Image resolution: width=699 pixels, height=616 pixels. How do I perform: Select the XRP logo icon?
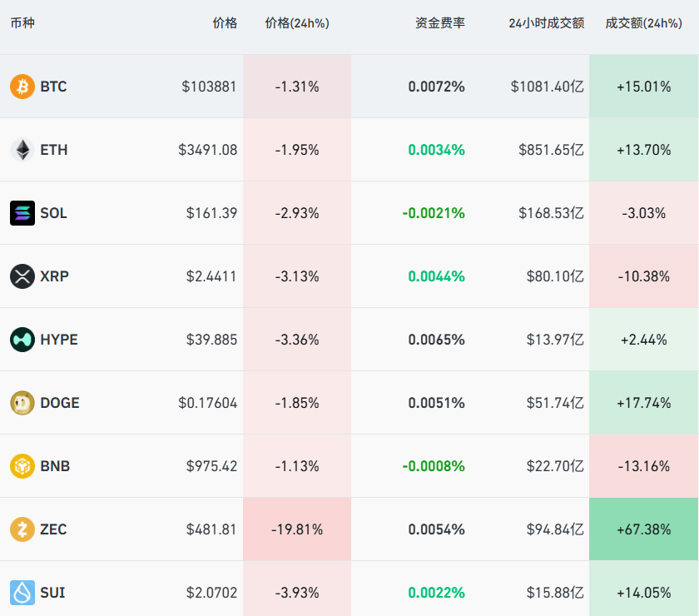click(x=22, y=276)
